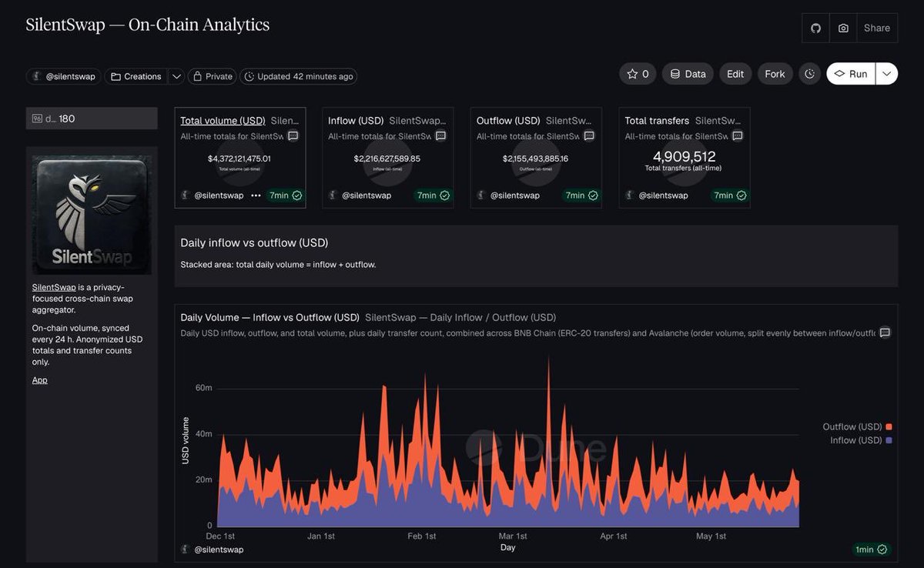Select the $2,216,627,589.85 inflow value
924x568 pixels.
pos(387,159)
